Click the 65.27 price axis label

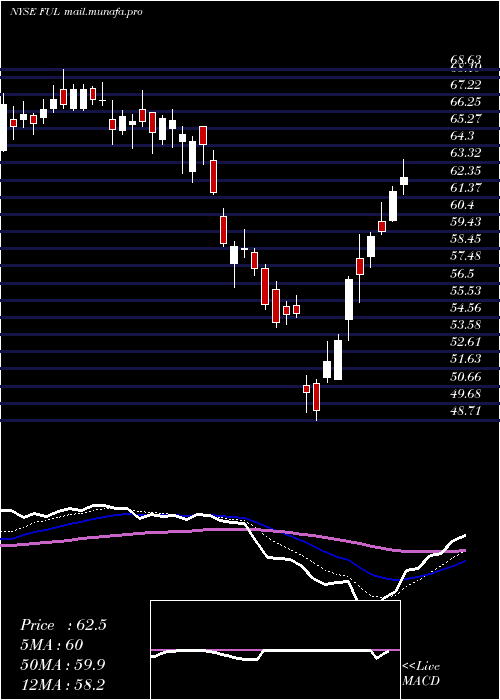pos(466,119)
